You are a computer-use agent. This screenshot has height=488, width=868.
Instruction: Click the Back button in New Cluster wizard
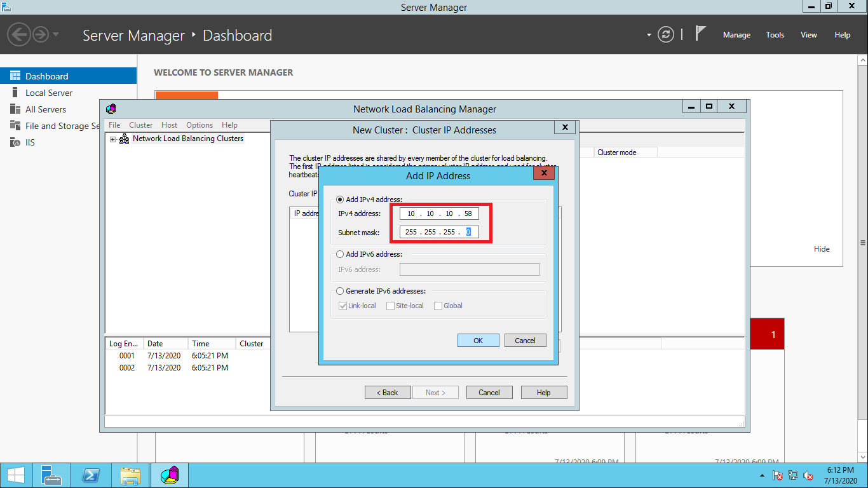388,393
